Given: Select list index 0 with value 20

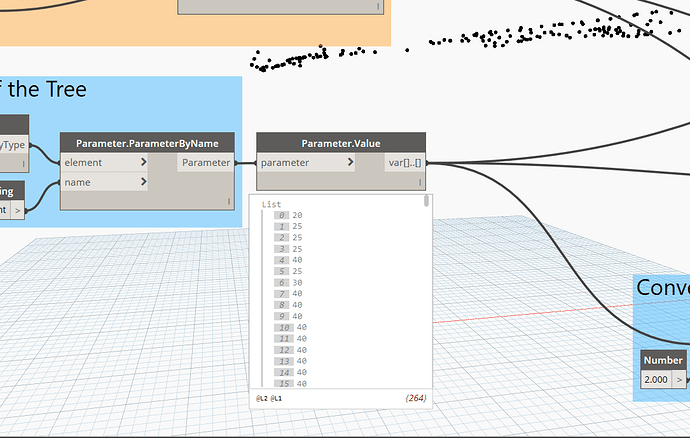Looking at the screenshot, I should [x=288, y=215].
